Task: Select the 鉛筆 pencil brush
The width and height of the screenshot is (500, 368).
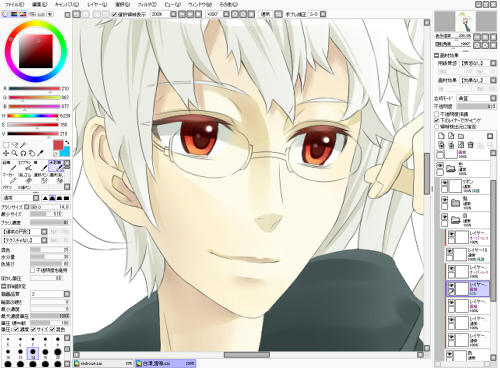Action: (x=9, y=166)
